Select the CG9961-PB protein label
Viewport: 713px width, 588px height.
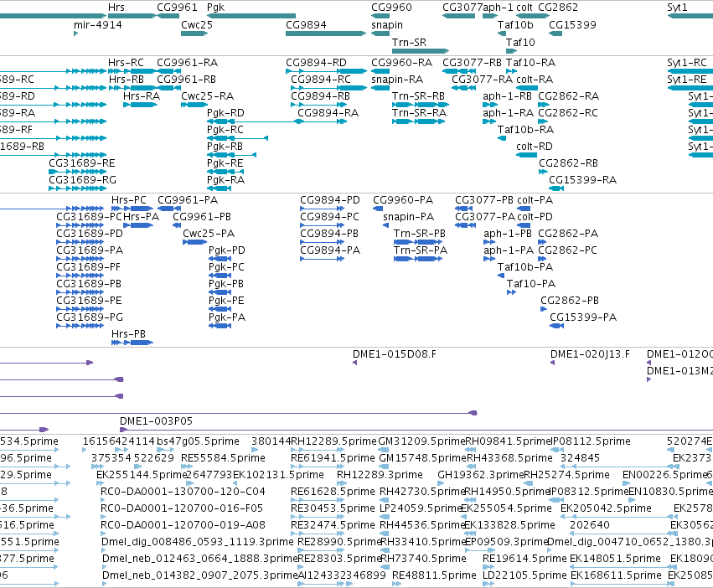pyautogui.click(x=202, y=217)
